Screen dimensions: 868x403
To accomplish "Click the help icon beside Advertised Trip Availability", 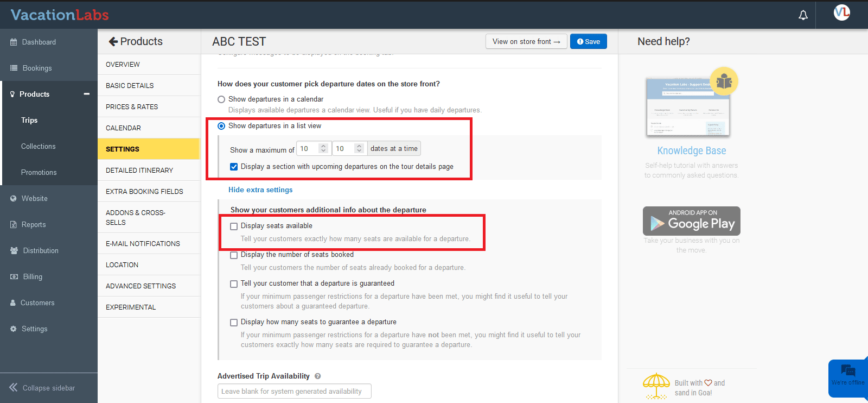I will point(318,376).
